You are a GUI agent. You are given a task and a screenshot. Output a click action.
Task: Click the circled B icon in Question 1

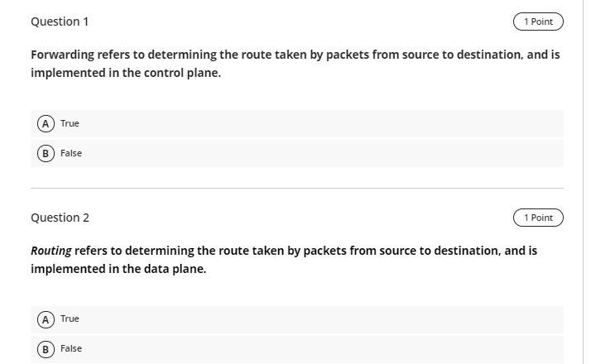coord(46,153)
